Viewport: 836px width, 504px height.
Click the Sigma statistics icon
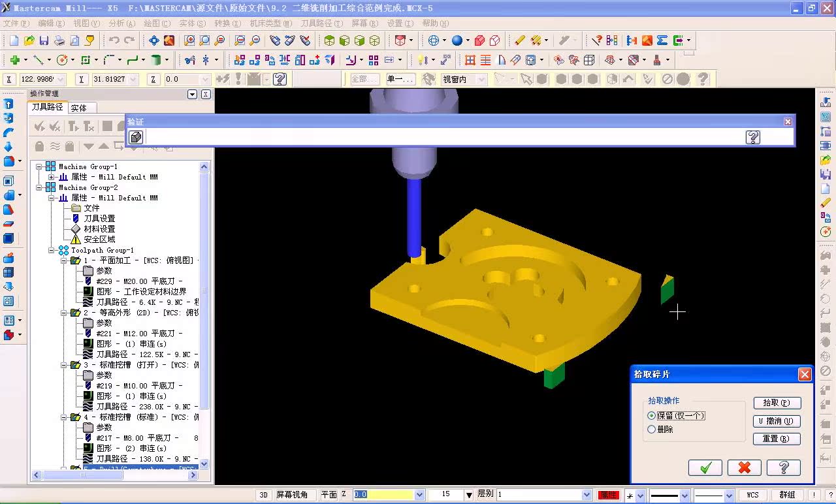662,40
